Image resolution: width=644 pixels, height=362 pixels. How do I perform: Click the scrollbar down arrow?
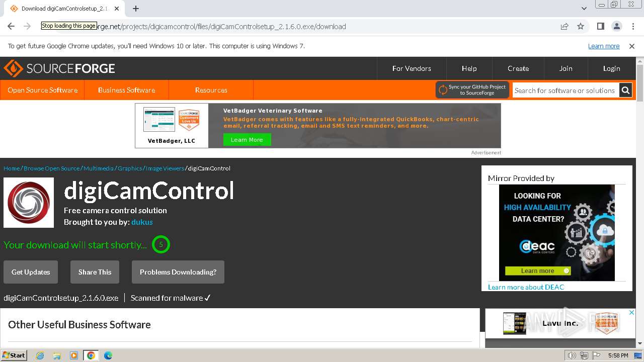pos(640,343)
